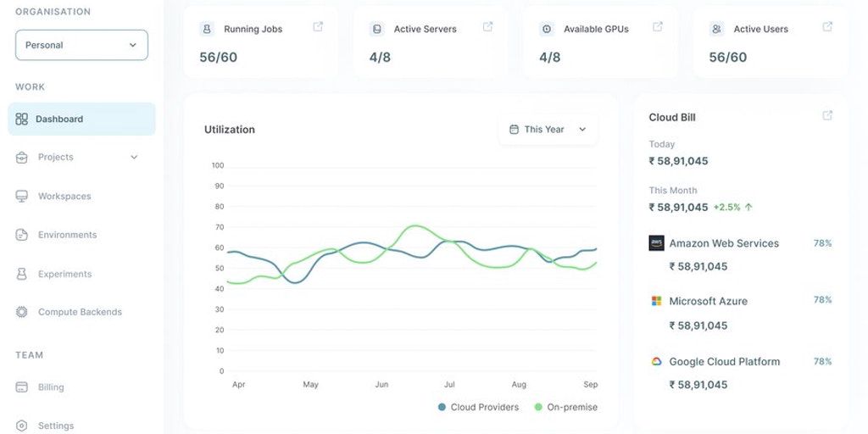Click the Experiments flask icon in sidebar
This screenshot has height=434, width=868.
(22, 274)
